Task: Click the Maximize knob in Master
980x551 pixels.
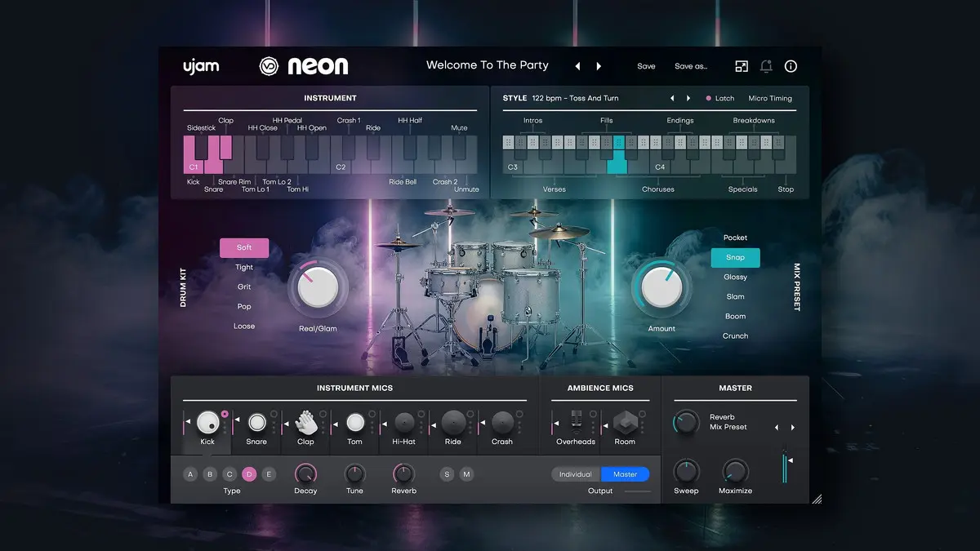Action: pos(736,472)
